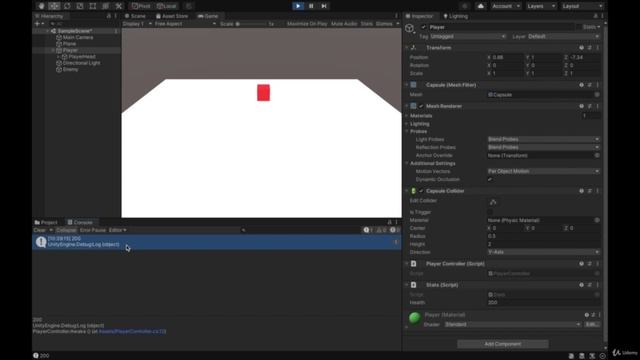Open the Direction dropdown showing Y-Axis
This screenshot has width=640, height=360.
[x=544, y=252]
